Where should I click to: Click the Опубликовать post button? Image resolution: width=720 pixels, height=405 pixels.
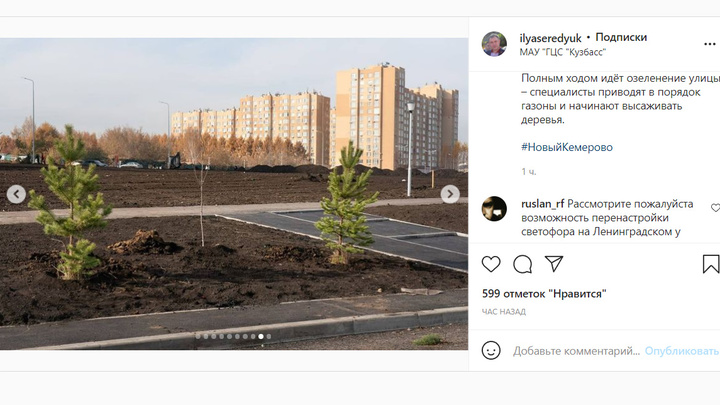[681, 351]
